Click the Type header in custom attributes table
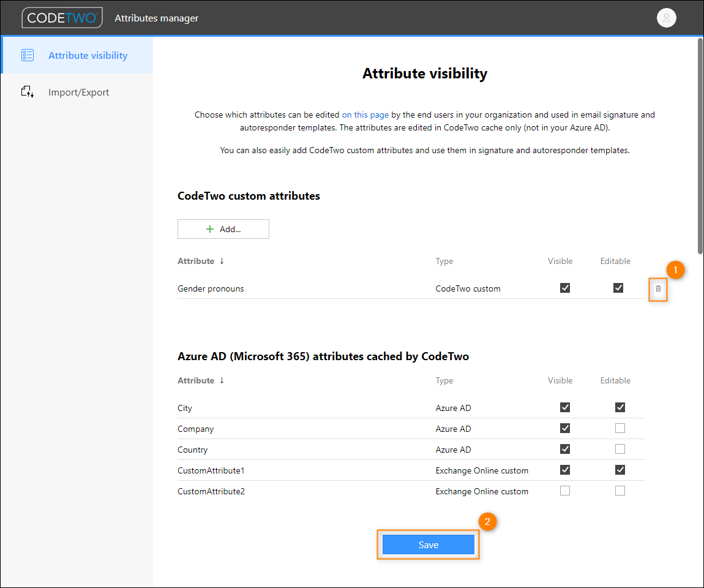The image size is (704, 588). tap(444, 261)
